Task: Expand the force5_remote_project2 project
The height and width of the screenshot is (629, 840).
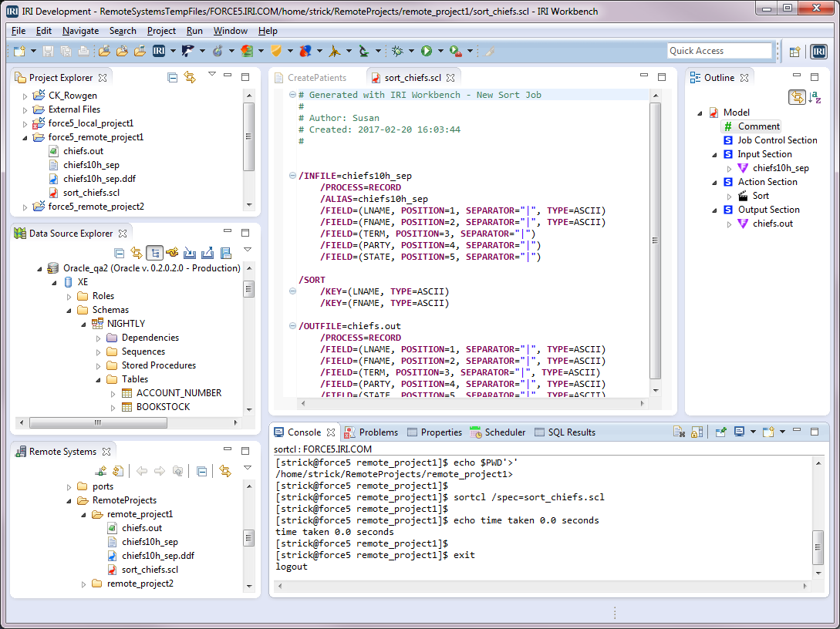Action: tap(25, 207)
